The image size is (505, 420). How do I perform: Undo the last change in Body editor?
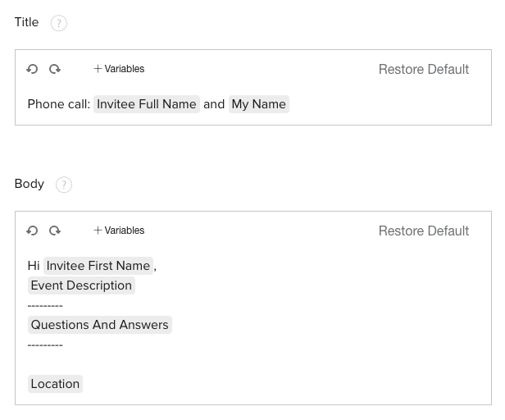pos(32,231)
